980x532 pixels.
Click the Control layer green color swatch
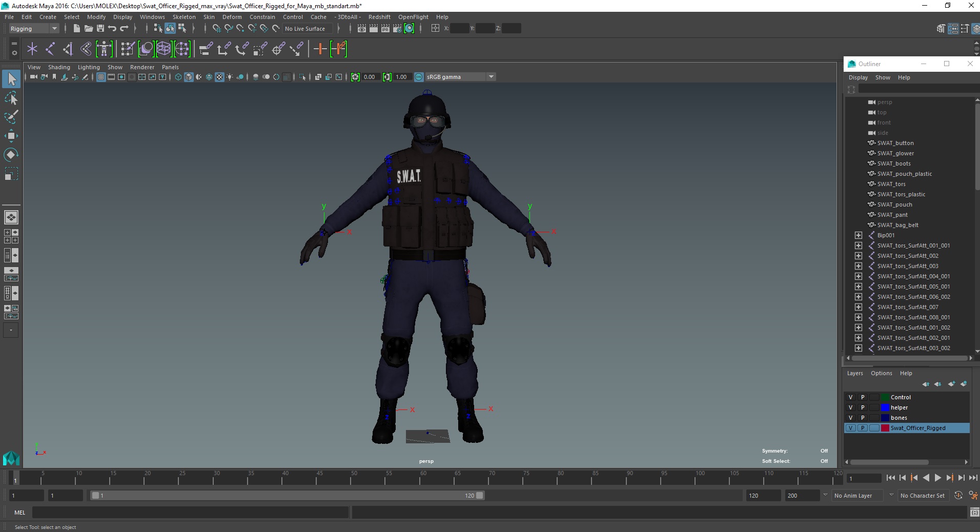click(x=885, y=397)
